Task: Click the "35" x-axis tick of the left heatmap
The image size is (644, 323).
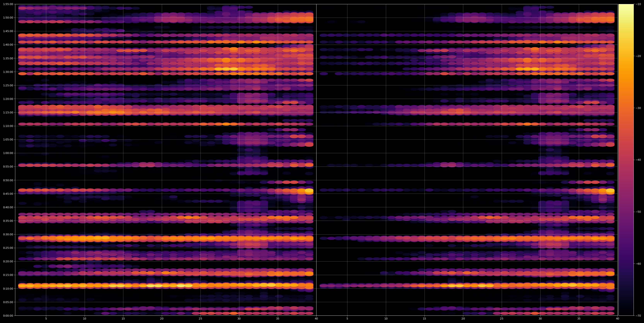Action: (x=278, y=319)
